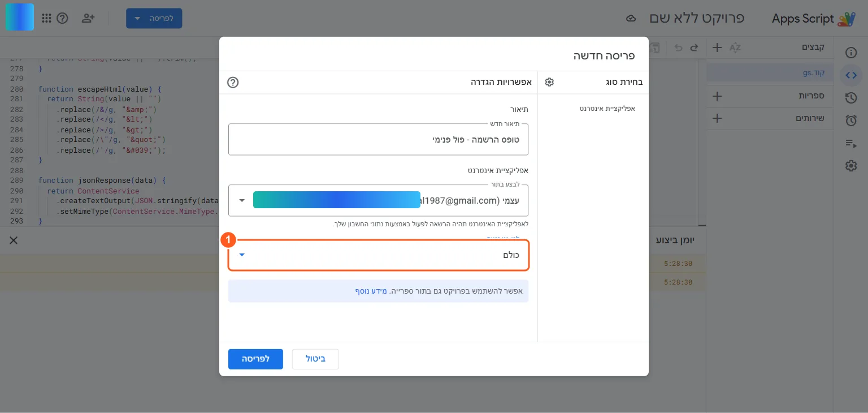The height and width of the screenshot is (413, 868).
Task: Click the account avatar in top corner
Action: (x=20, y=17)
